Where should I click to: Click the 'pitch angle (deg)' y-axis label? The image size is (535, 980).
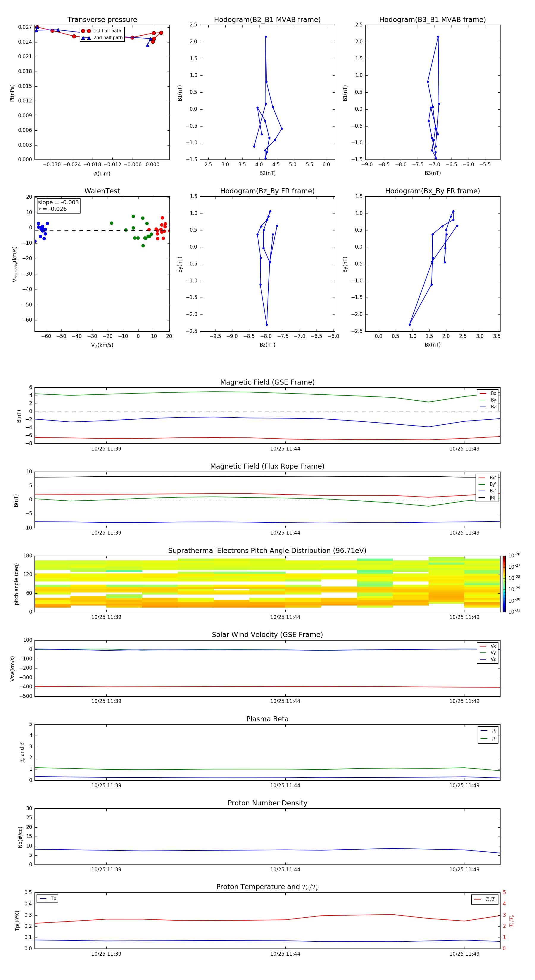pos(16,584)
